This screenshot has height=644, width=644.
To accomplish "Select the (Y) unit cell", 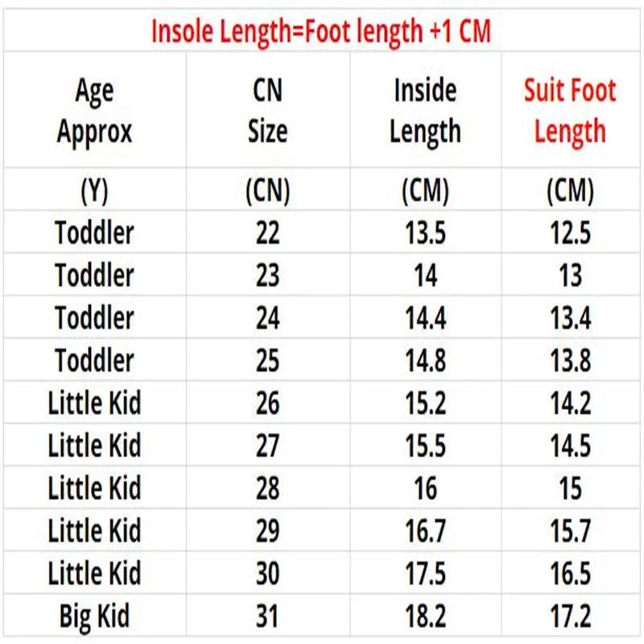I will pos(94,191).
